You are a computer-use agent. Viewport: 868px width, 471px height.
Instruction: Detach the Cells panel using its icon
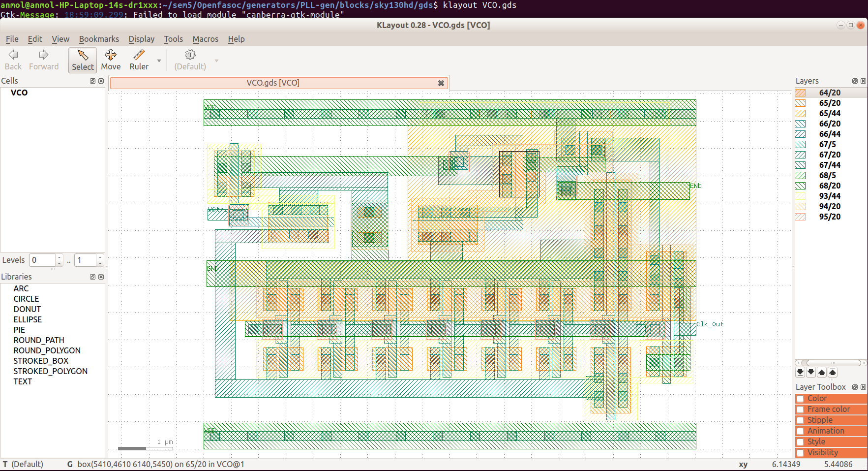92,81
